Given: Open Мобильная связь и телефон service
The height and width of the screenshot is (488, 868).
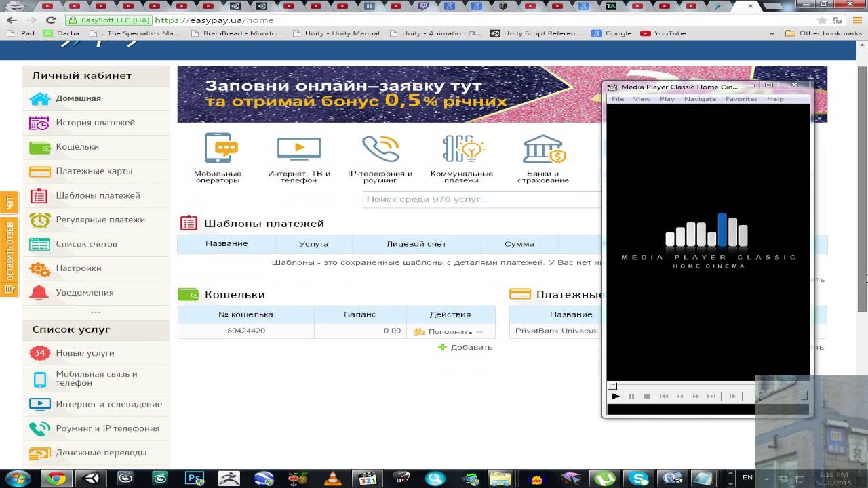Looking at the screenshot, I should point(96,378).
